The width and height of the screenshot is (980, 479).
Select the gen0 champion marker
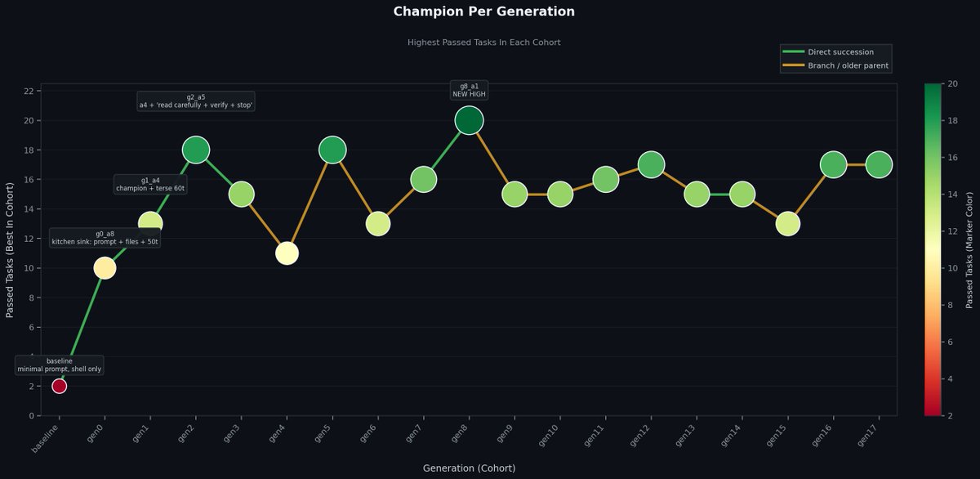105,267
